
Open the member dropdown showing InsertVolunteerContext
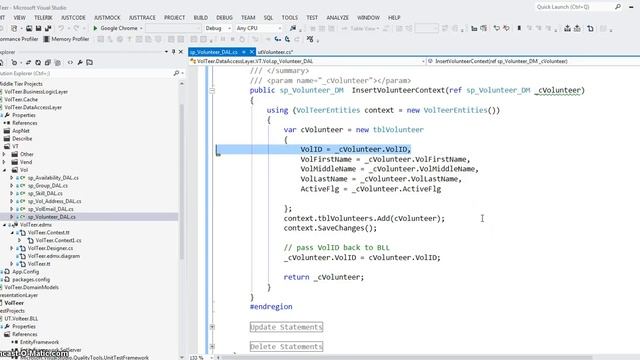click(x=533, y=61)
